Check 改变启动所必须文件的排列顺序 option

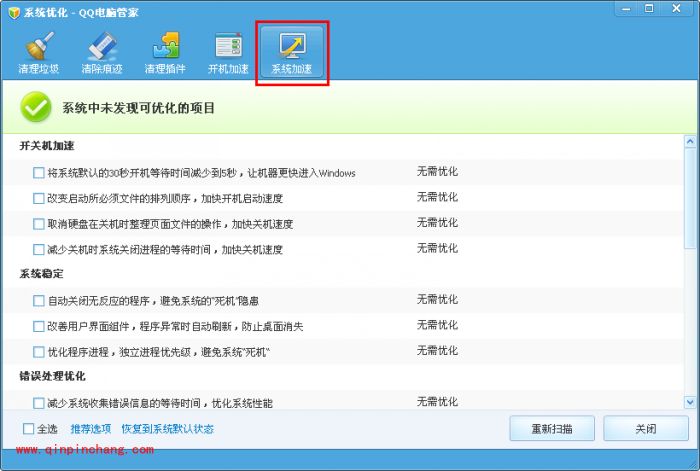tap(39, 198)
